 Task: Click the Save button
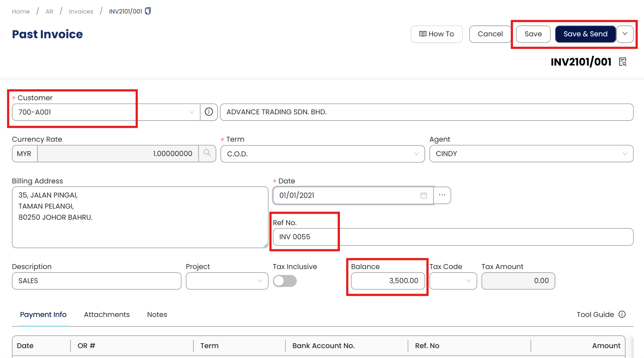[x=533, y=34]
